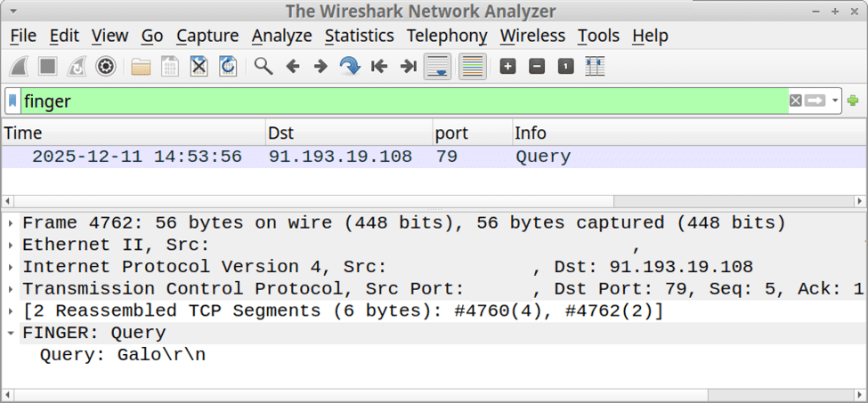
Task: Open the display filter history dropdown
Action: point(835,101)
